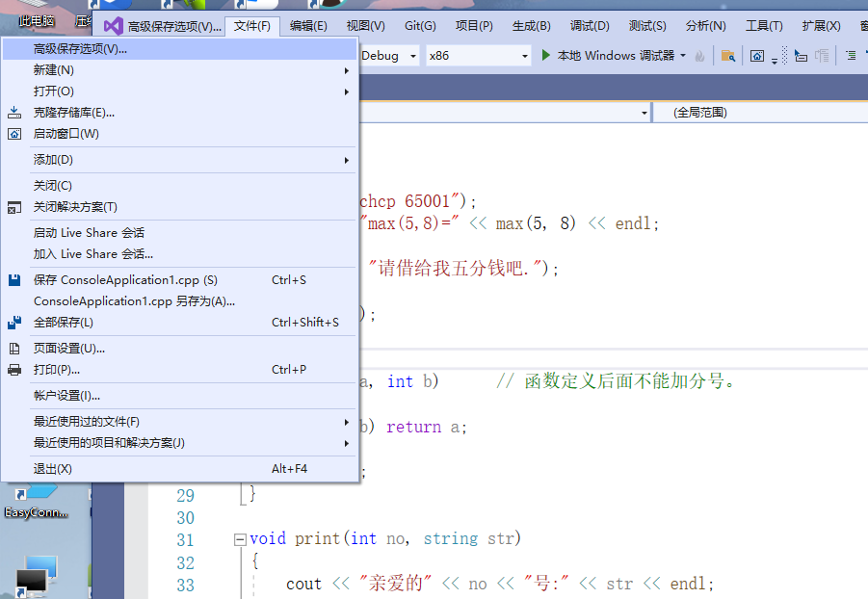
Task: Open the 工具(T) menu
Action: click(764, 26)
